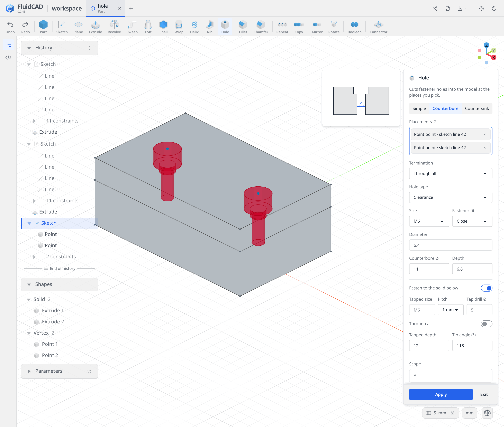The height and width of the screenshot is (427, 504).
Task: Collapse the Shapes panel
Action: (59, 284)
